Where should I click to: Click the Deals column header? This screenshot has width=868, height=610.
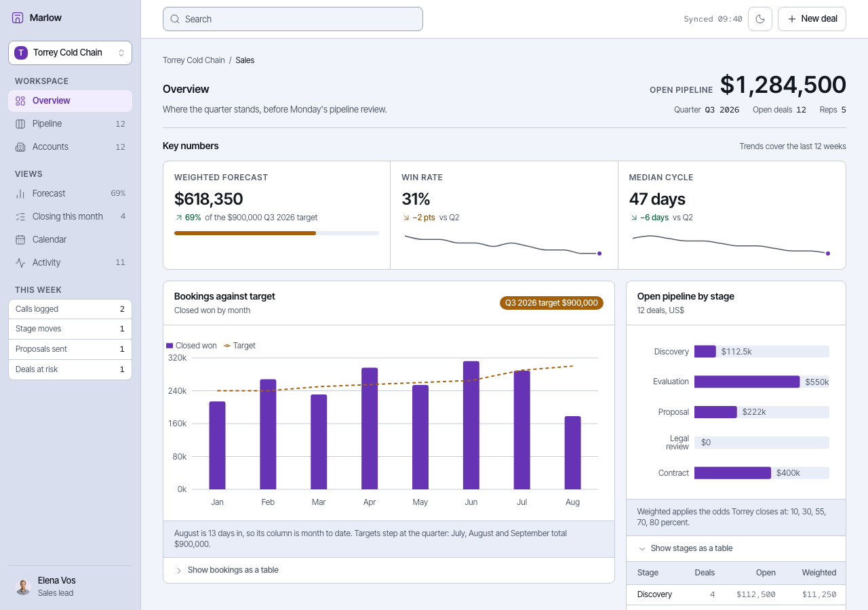705,573
